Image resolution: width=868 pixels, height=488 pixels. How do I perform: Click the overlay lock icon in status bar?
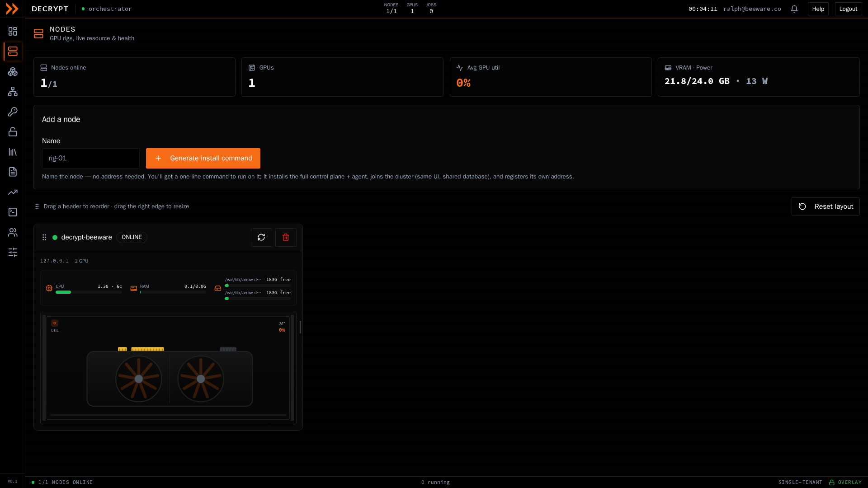point(831,483)
